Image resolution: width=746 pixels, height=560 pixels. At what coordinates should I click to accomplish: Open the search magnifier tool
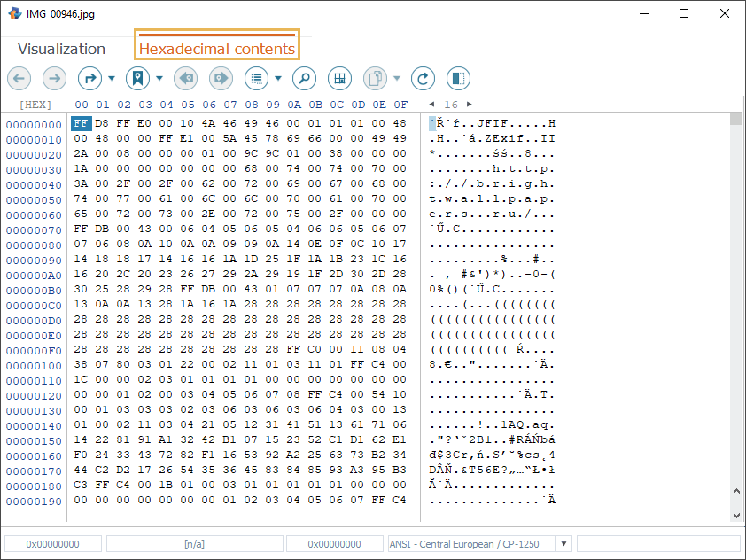(x=304, y=78)
